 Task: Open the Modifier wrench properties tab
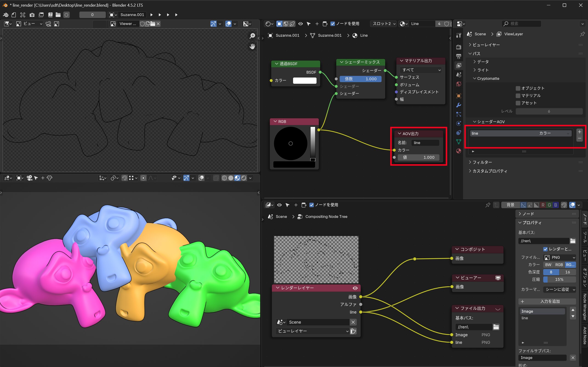[x=458, y=105]
